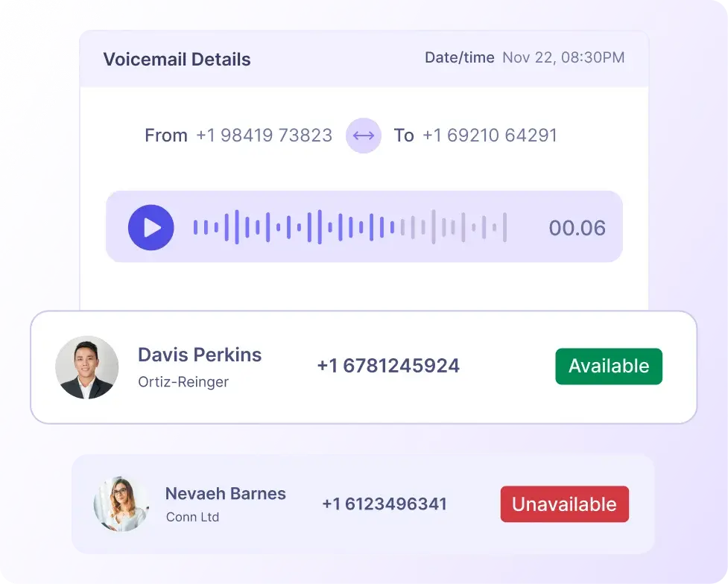Click phone number +1 6781245924

coord(387,366)
